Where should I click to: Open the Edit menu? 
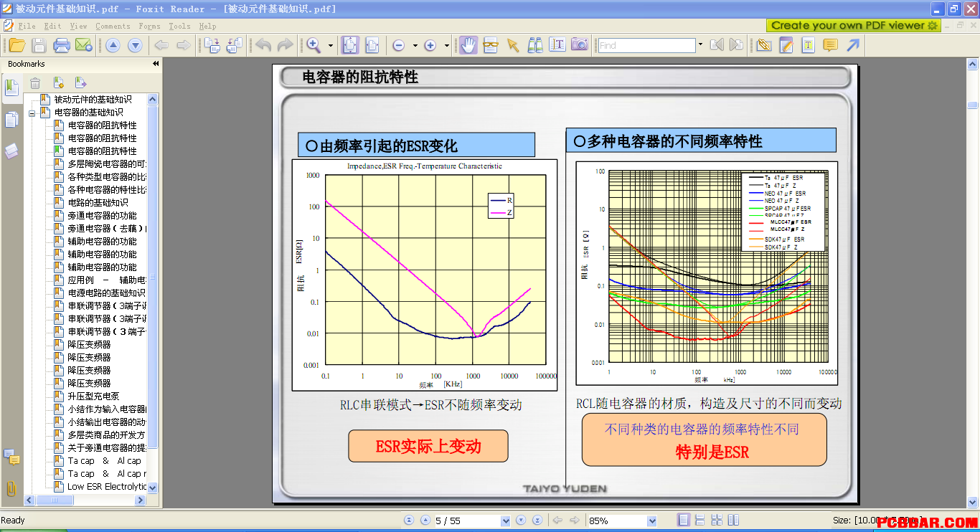click(x=52, y=26)
